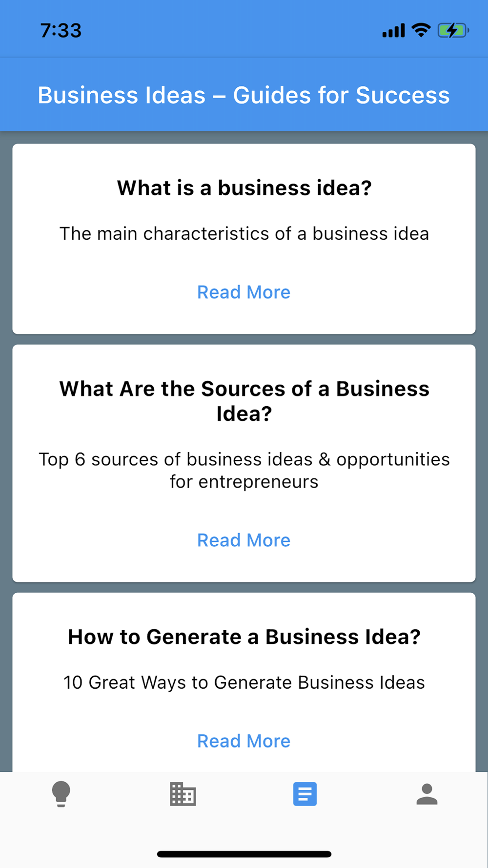Image resolution: width=488 pixels, height=868 pixels.
Task: Open 'How to Generate a Business Idea?' title
Action: pos(244,637)
